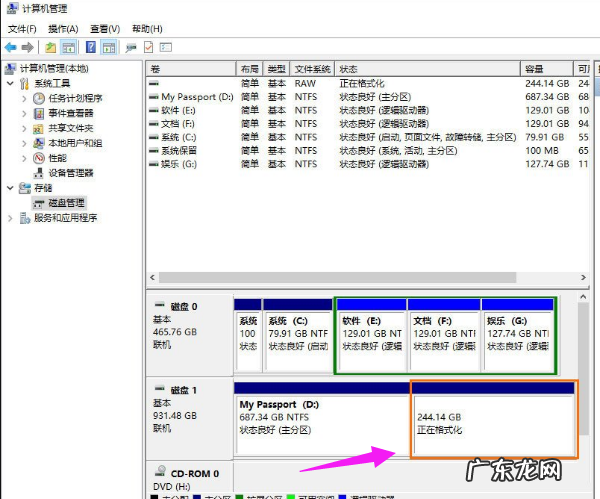600x499 pixels.
Task: Sort by the 类型 column header
Action: coord(276,69)
